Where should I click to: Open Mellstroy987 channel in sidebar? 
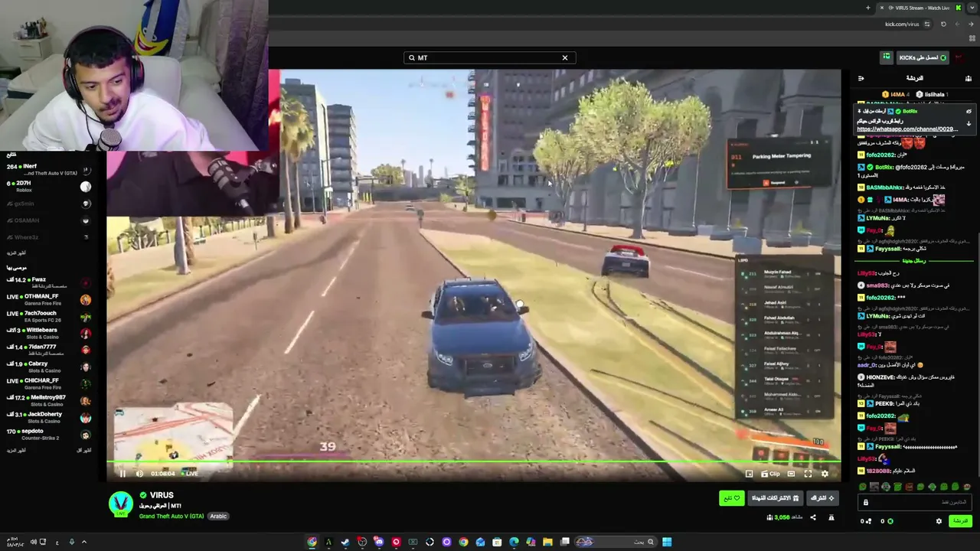[49, 400]
